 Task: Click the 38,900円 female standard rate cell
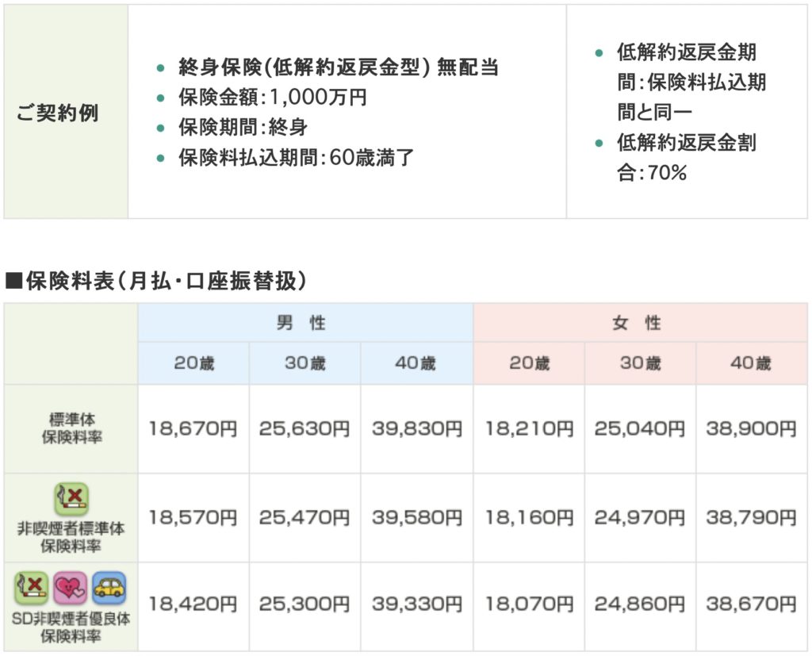[752, 429]
